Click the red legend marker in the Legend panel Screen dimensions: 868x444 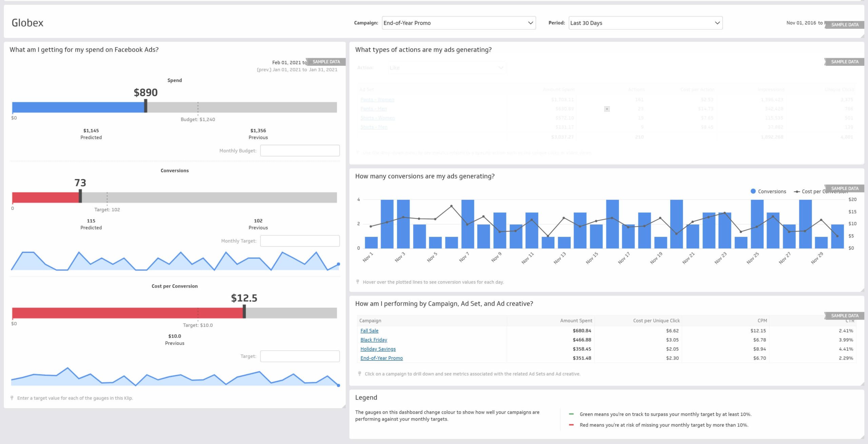point(571,424)
